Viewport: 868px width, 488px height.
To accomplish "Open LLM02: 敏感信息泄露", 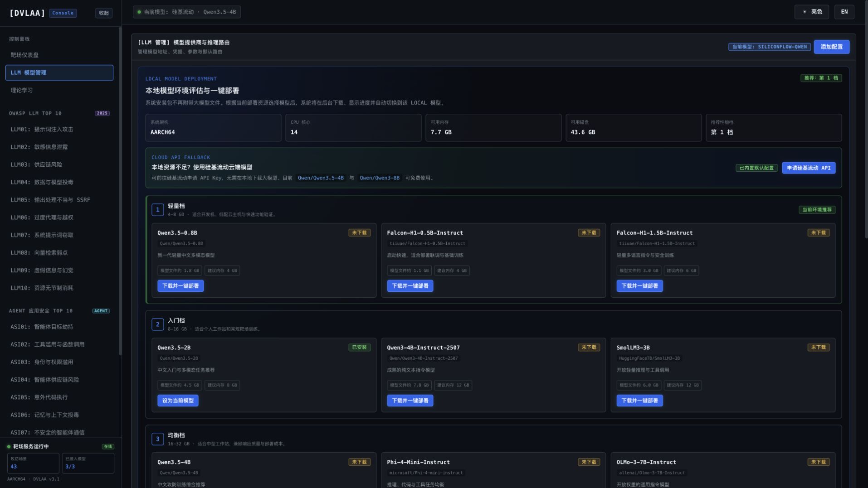I will pos(59,147).
